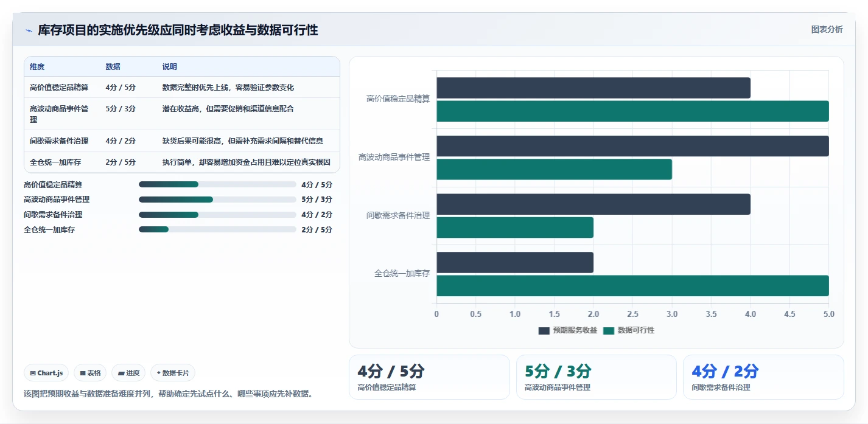Click the 高价值稳定品精算 progress bar

coord(217,184)
